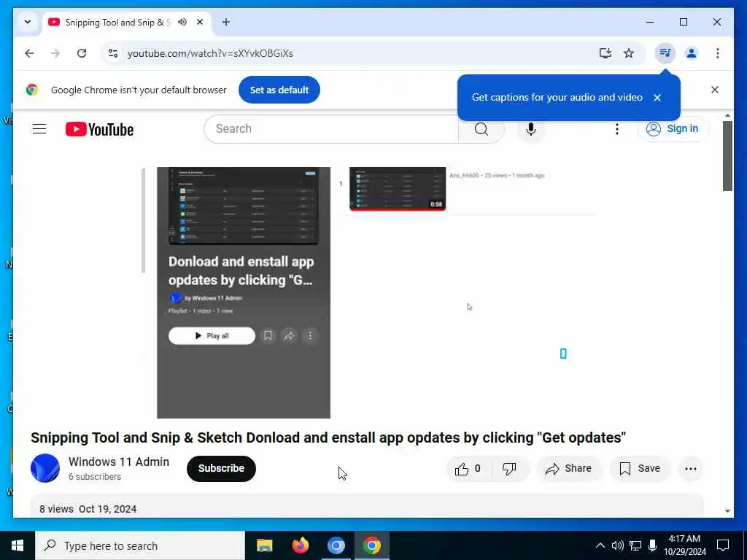The image size is (747, 560).
Task: Open the Windows 11 Admin channel name
Action: (119, 462)
